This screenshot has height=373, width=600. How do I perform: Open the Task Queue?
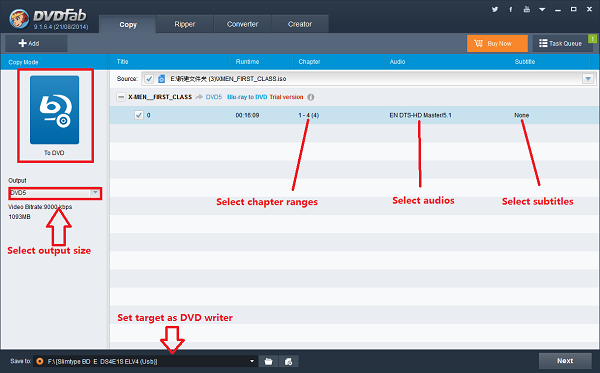pos(562,43)
